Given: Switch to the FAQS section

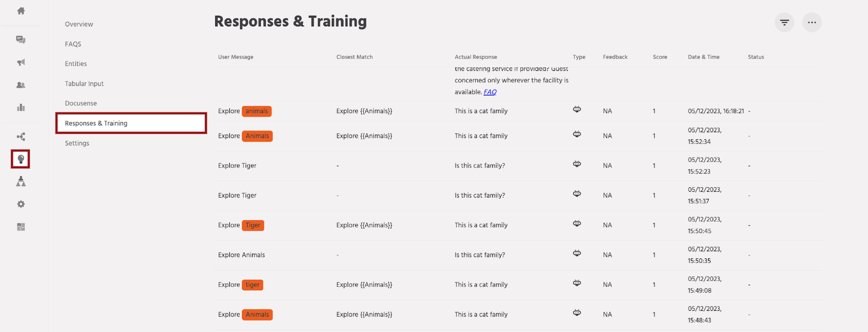Looking at the screenshot, I should coord(73,44).
